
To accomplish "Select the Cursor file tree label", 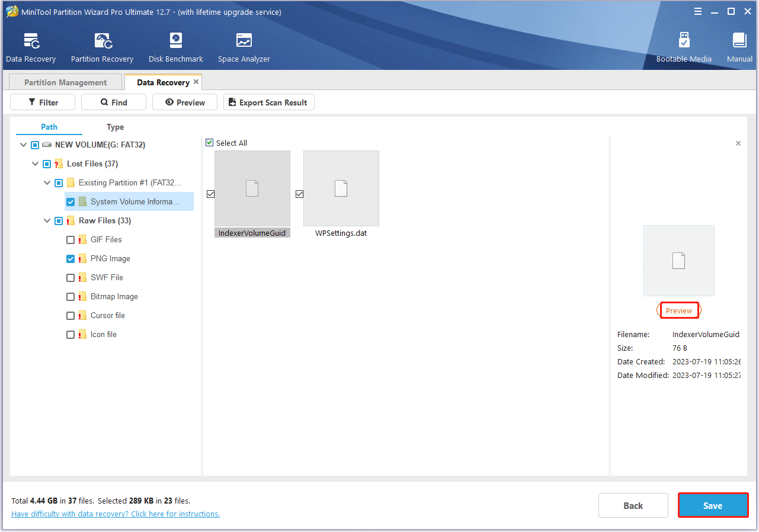I will pyautogui.click(x=108, y=315).
